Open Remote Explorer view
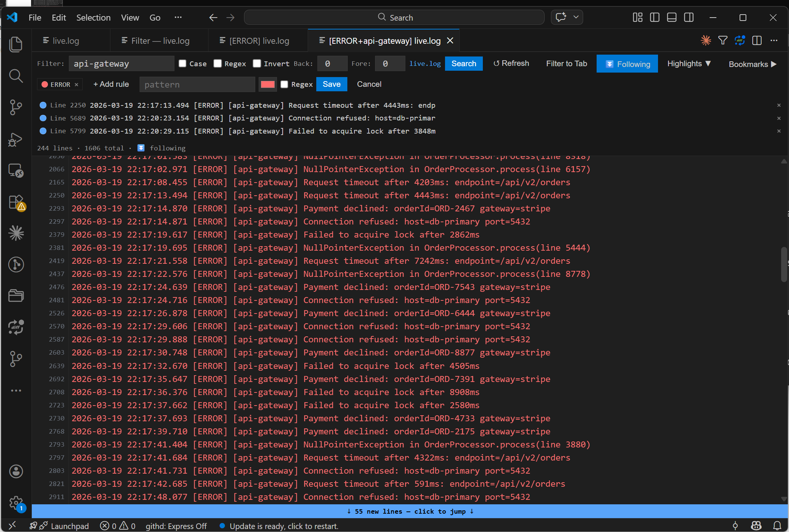The height and width of the screenshot is (532, 789). pyautogui.click(x=16, y=171)
